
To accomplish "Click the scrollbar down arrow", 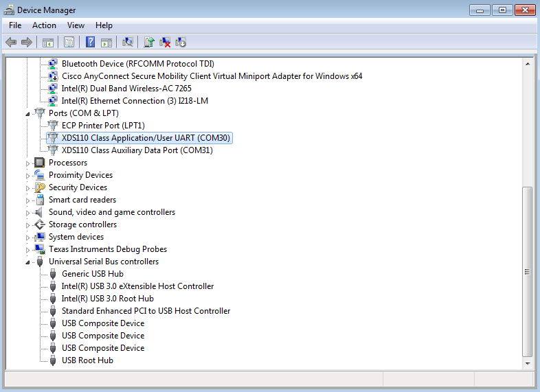I will [x=528, y=363].
